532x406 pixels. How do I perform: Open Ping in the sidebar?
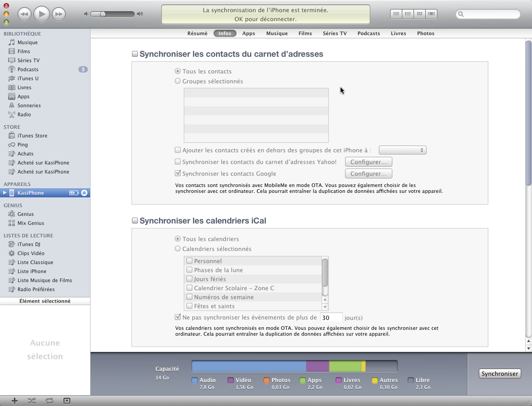[23, 145]
